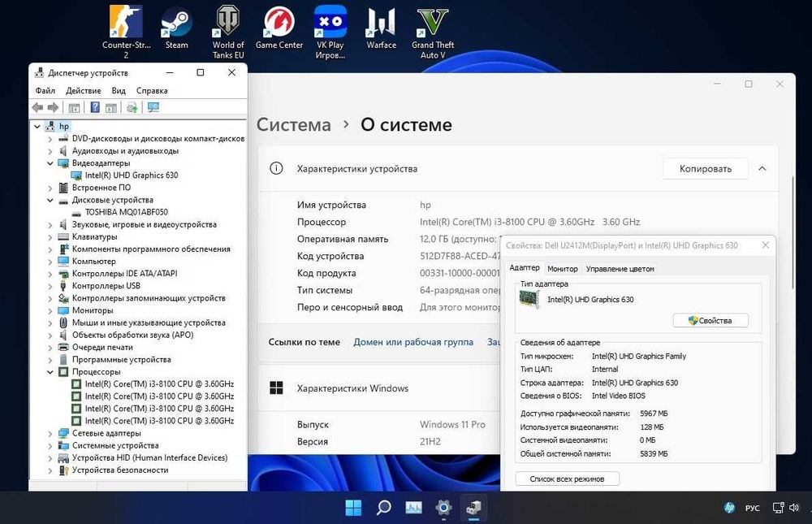Screen dimensions: 812x524
Task: Click the Windows 11 Pro edition text
Action: coord(452,425)
